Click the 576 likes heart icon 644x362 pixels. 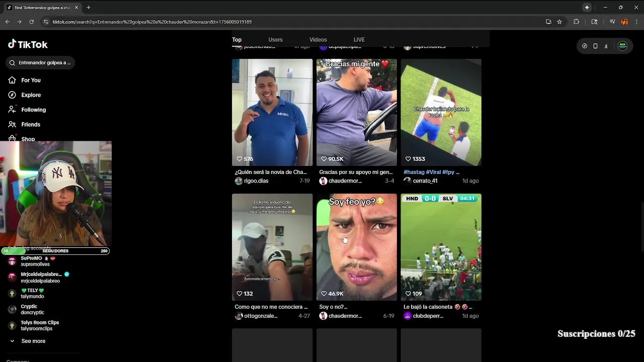pyautogui.click(x=239, y=159)
